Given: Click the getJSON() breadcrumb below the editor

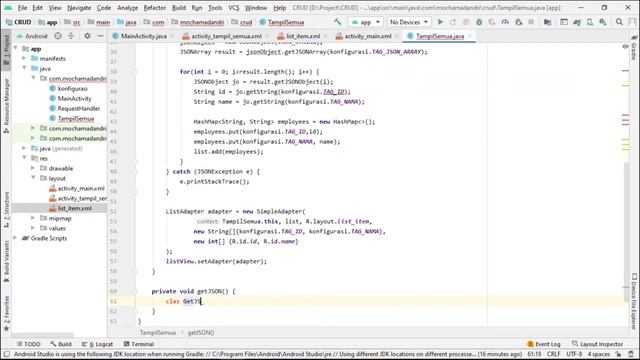Looking at the screenshot, I should coord(201,333).
